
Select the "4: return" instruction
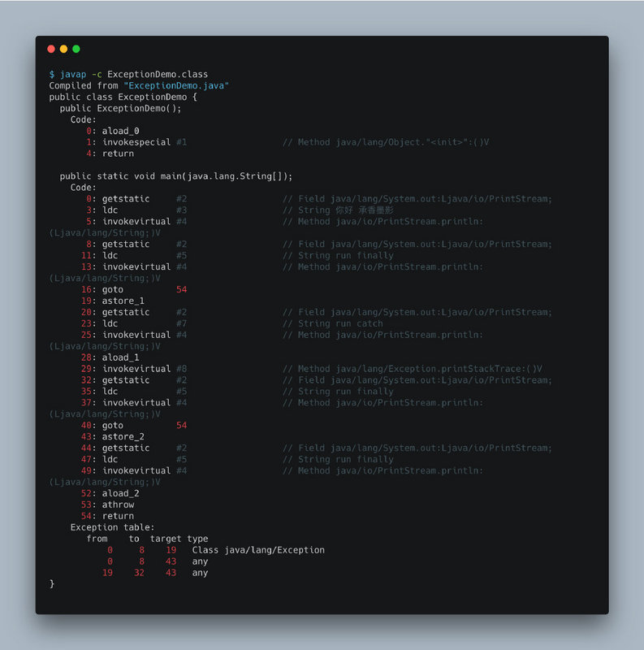tap(110, 154)
